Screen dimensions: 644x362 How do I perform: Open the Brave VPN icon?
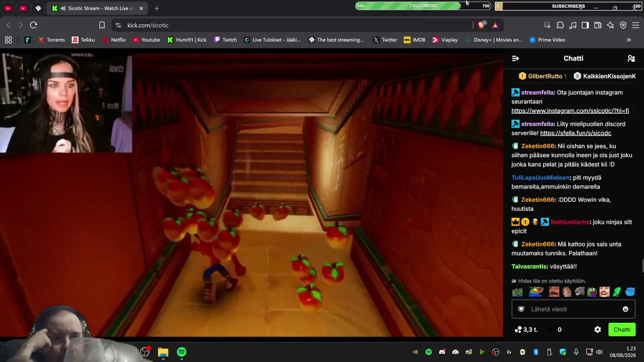coord(623,25)
